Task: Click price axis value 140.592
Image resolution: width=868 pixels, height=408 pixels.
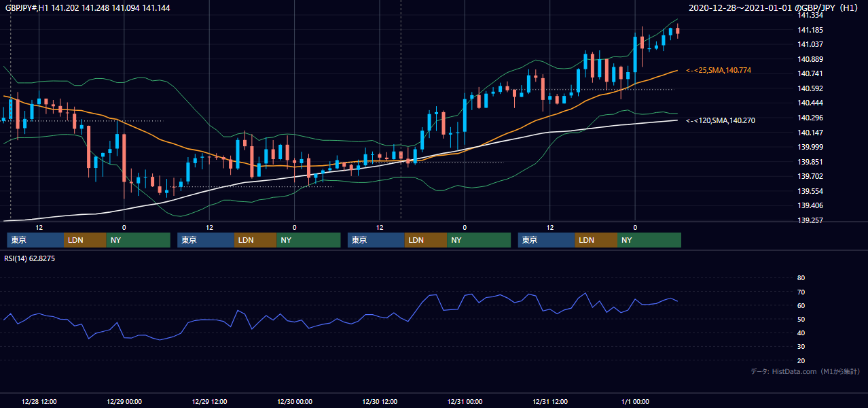Action: [811, 88]
